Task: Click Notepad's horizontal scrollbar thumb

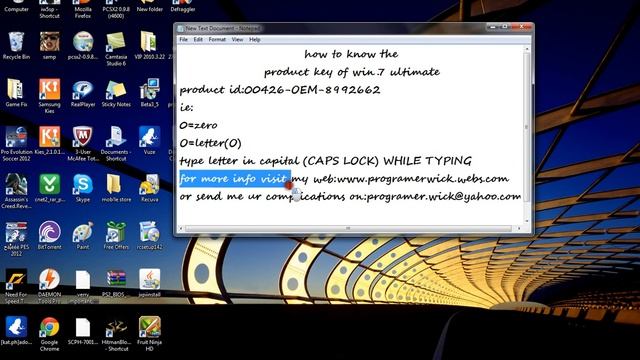Action: pyautogui.click(x=348, y=228)
